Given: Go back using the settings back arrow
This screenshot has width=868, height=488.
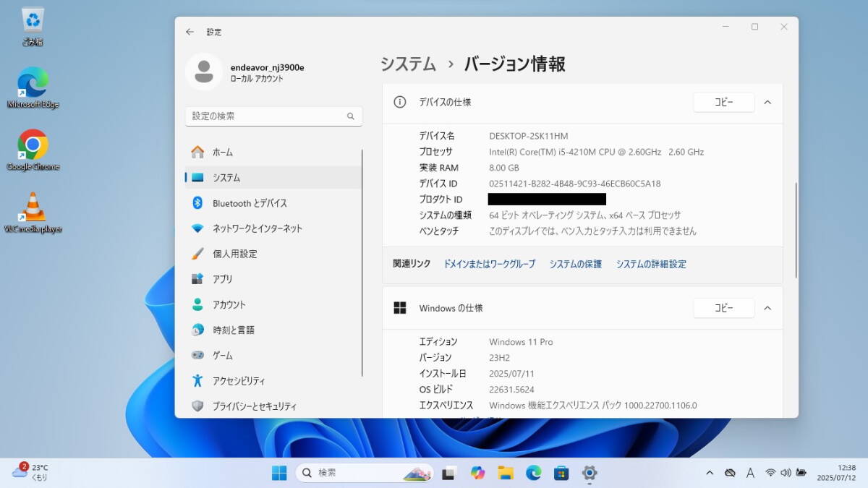Looking at the screenshot, I should point(190,32).
